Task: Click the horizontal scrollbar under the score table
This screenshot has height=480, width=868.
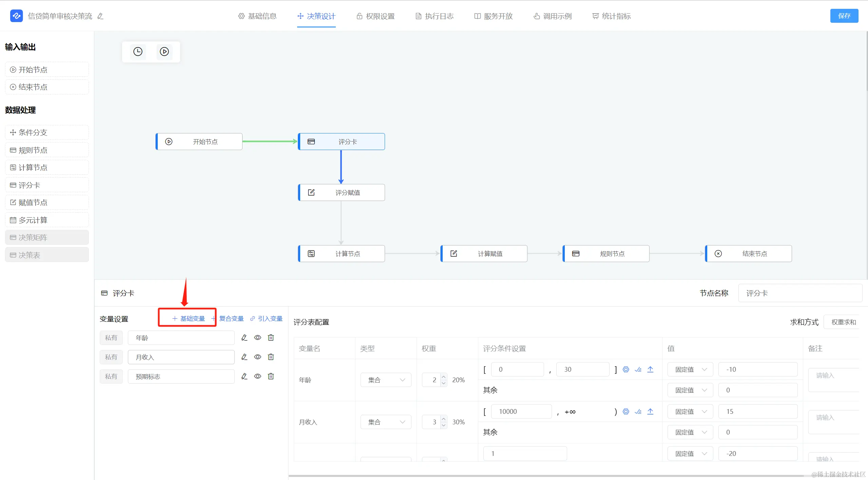Action: tap(543, 476)
